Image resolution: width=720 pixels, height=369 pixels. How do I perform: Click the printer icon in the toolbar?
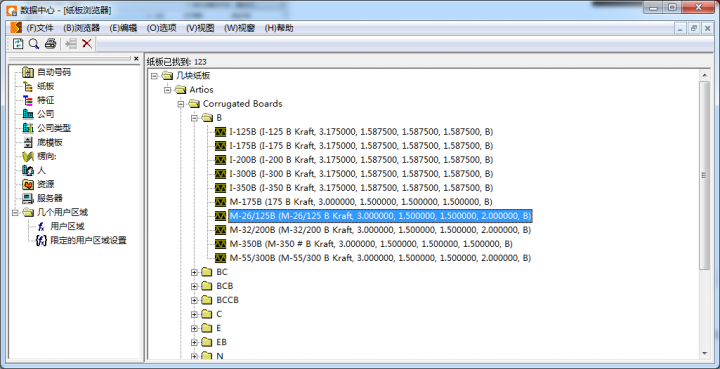[x=51, y=44]
